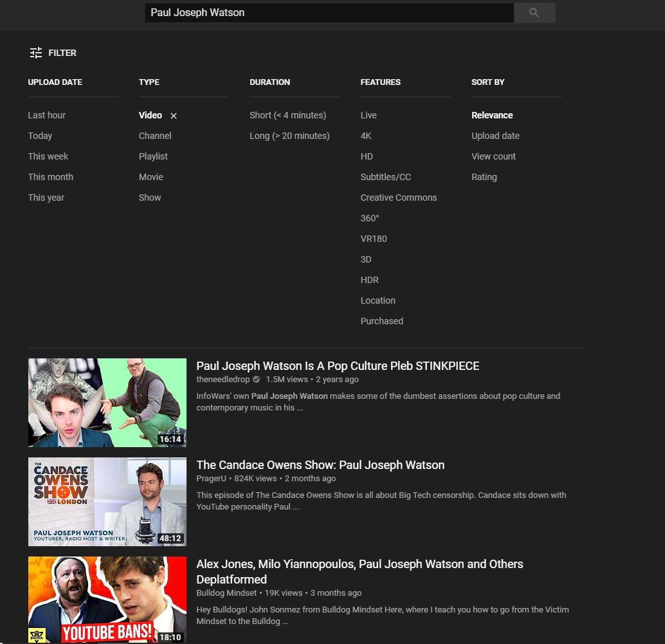The image size is (665, 644).
Task: Open the YOUTUBE BANS! thumbnail
Action: 107,600
